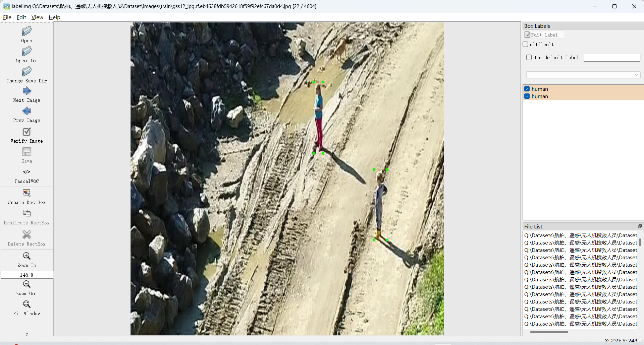Switch annotation format via PascalVOC icon
The image size is (644, 345).
coord(27,172)
